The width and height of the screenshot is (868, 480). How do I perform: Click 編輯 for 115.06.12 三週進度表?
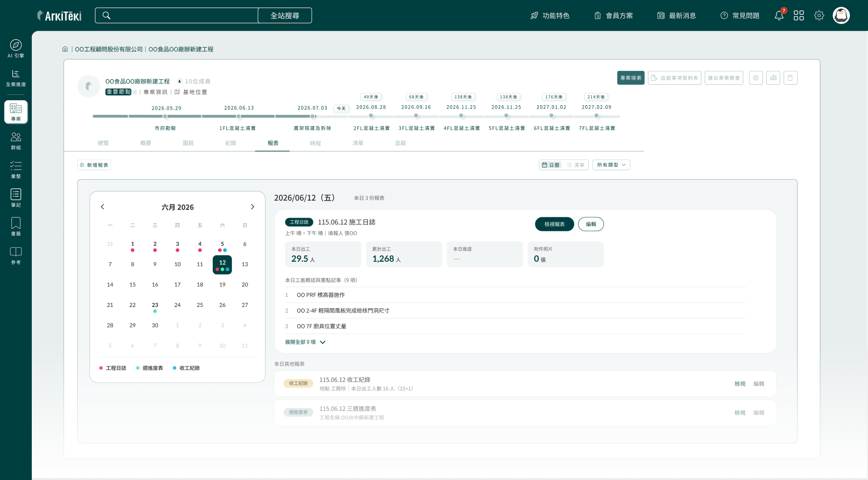(758, 412)
